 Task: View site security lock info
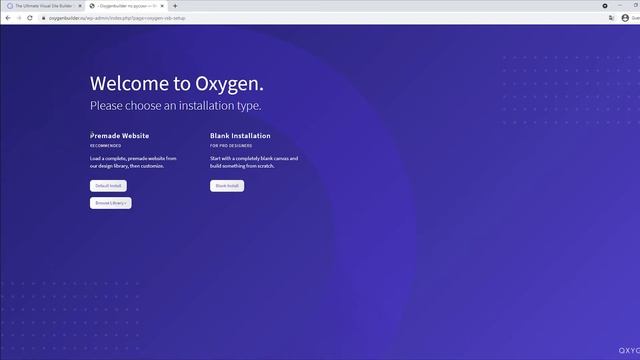click(44, 18)
